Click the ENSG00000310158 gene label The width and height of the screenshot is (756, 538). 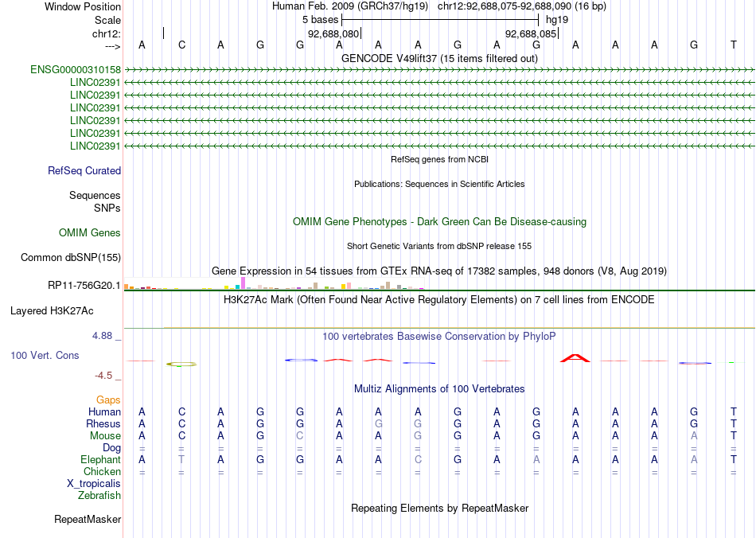pos(76,69)
